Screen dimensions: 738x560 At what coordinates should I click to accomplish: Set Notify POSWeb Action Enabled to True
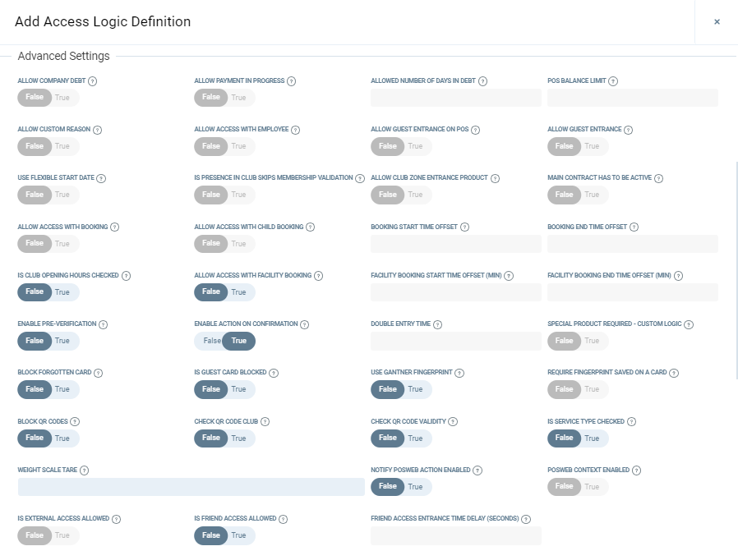coord(416,487)
